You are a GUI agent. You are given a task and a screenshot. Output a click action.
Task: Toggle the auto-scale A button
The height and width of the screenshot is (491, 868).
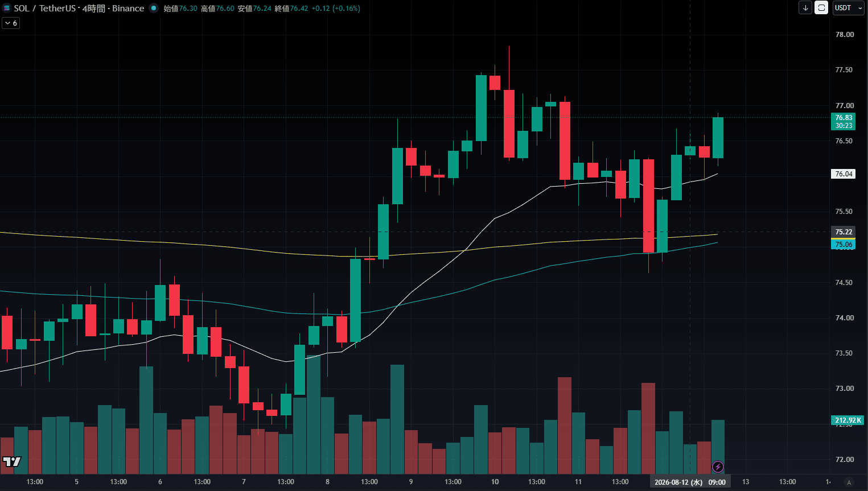849,482
